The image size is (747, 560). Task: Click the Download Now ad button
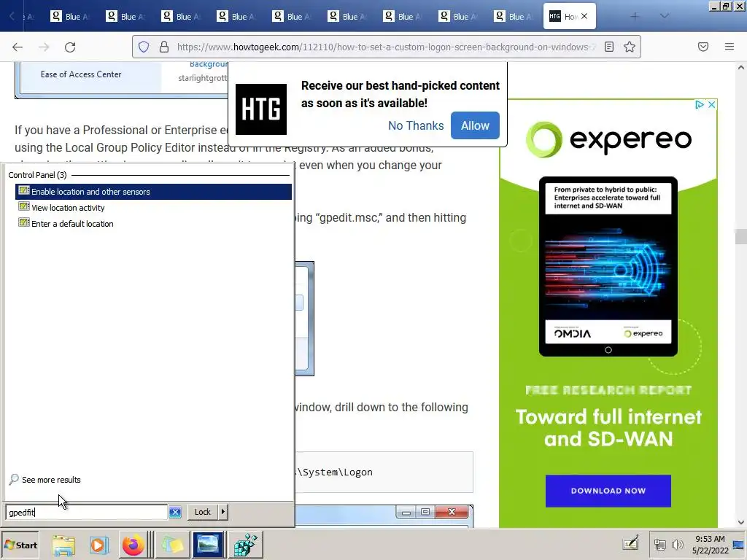pyautogui.click(x=608, y=491)
